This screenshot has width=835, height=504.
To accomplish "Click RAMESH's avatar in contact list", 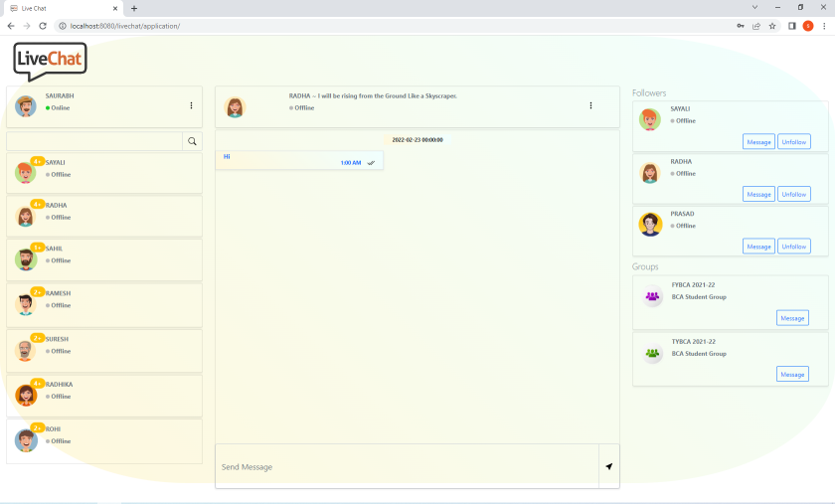I will coord(26,304).
